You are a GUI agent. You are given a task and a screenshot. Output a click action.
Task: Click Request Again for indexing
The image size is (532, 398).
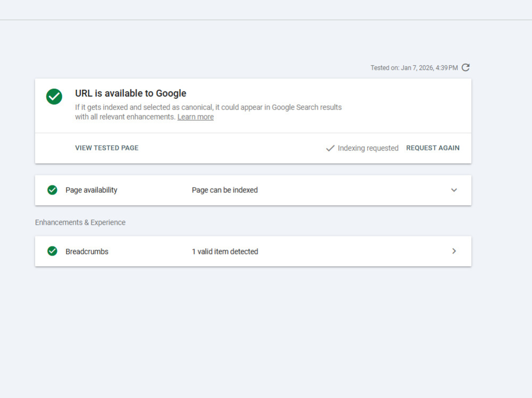point(433,148)
